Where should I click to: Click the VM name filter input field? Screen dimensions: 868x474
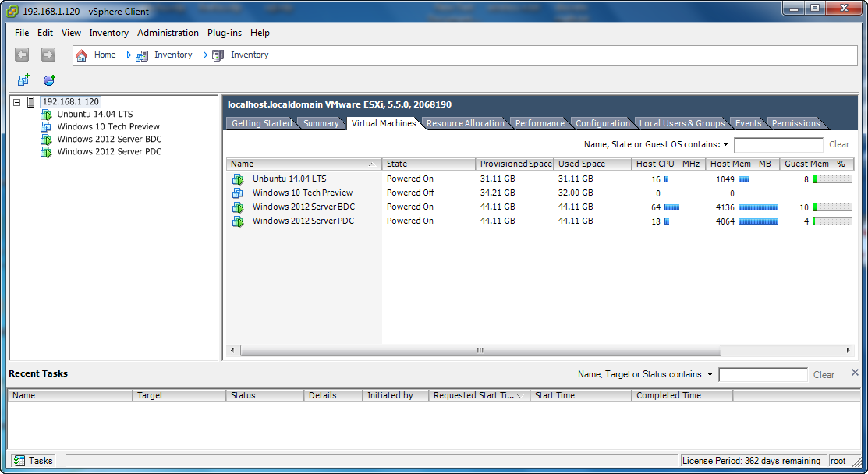(778, 145)
